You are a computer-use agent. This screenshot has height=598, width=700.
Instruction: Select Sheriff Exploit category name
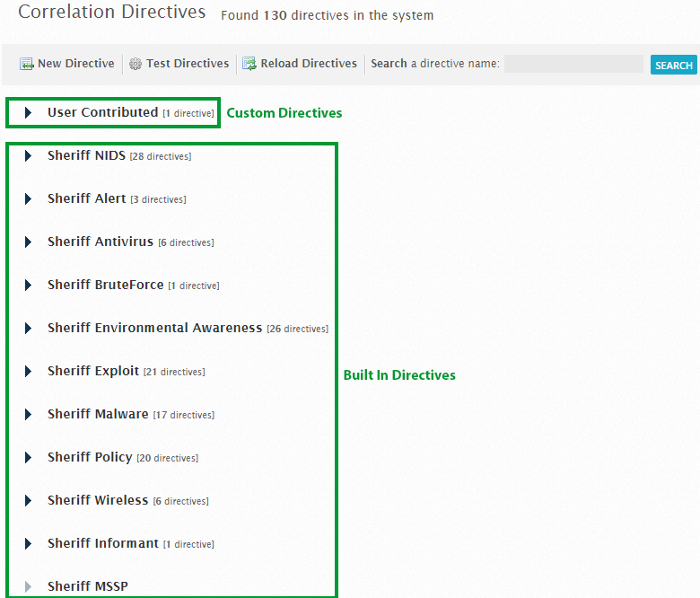93,371
